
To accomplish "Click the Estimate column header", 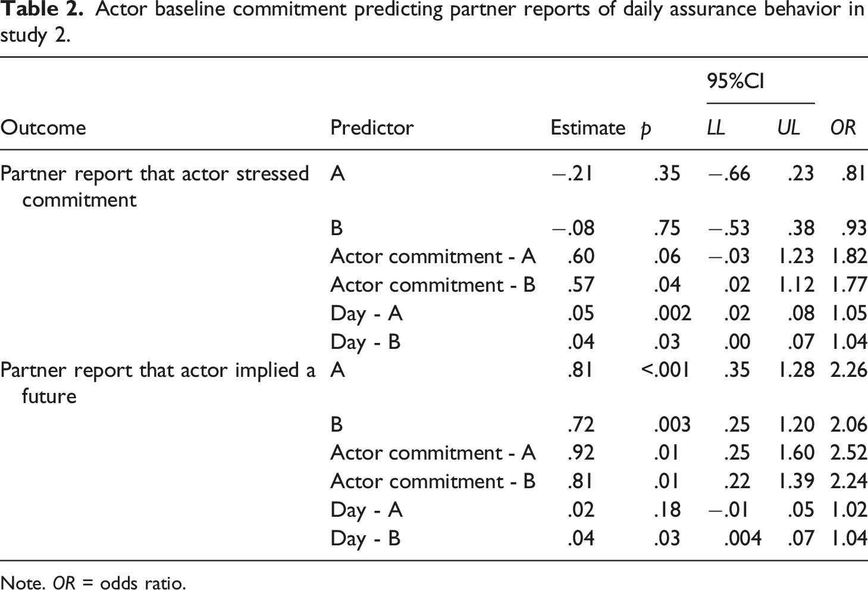I will [588, 127].
